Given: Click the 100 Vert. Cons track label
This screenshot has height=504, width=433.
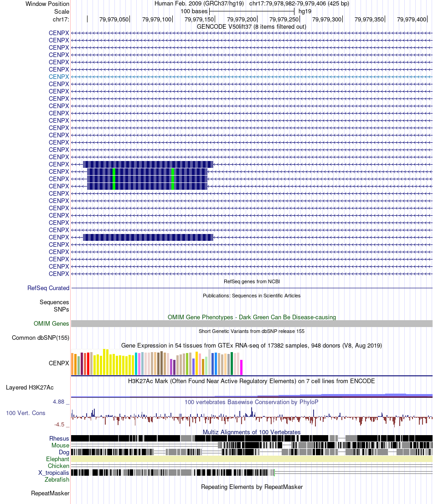Looking at the screenshot, I should (26, 413).
